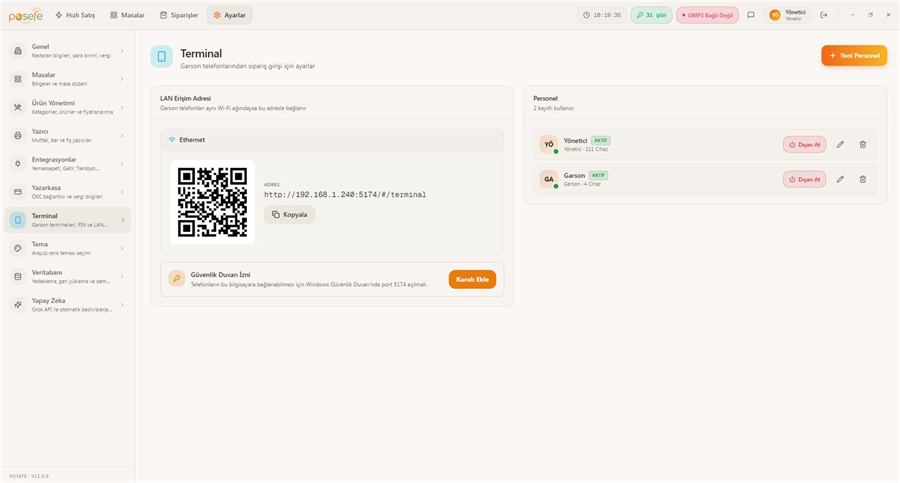Open Yazıcı settings section
Viewport: 900px width, 483px height.
68,136
